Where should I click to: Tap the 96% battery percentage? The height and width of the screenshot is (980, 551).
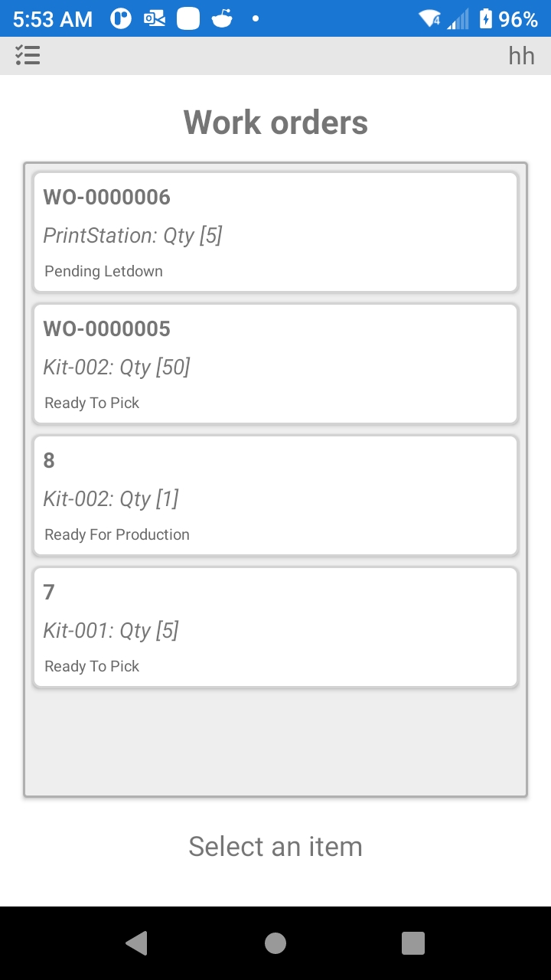point(518,18)
